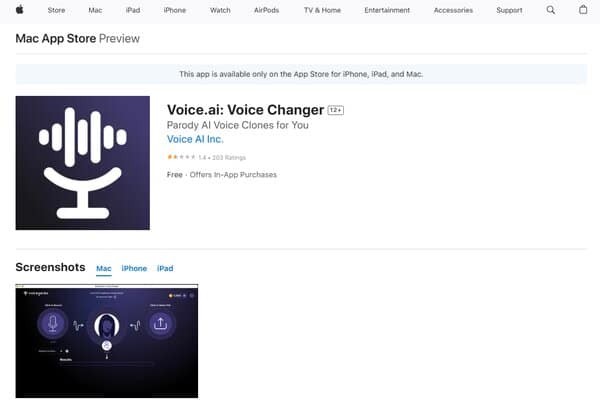Viewport: 600px width, 410px height.
Task: Open the AirPods nav item
Action: coord(266,10)
